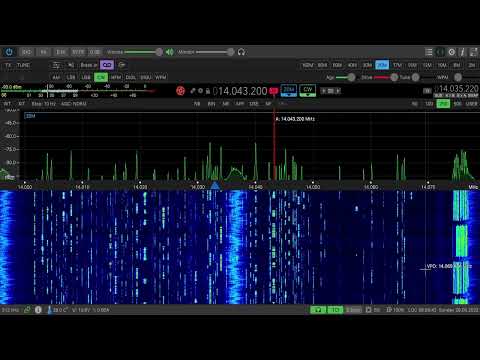Click the green headphones button in status bar
Screen dimensions: 480x360
318,310
